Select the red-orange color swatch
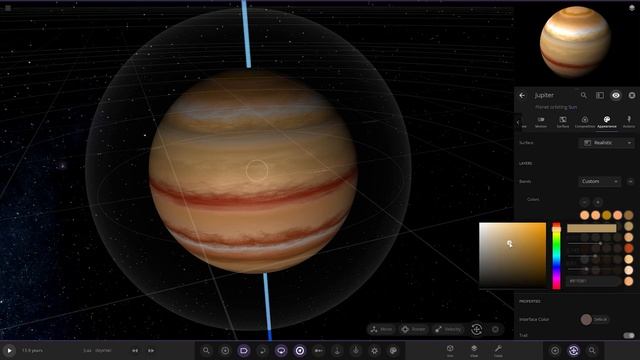Viewport: 640px width, 360px height. tap(629, 248)
